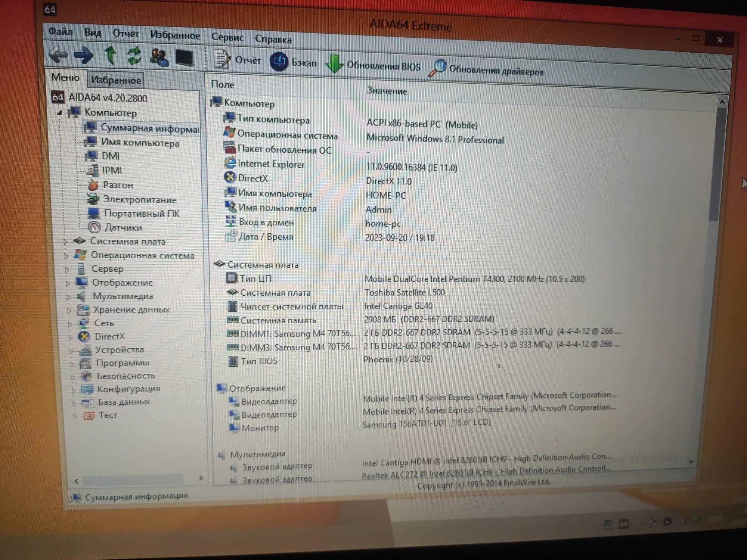Generate a report with the Отчёт button
Viewport: 747px width, 560px height.
(x=237, y=59)
